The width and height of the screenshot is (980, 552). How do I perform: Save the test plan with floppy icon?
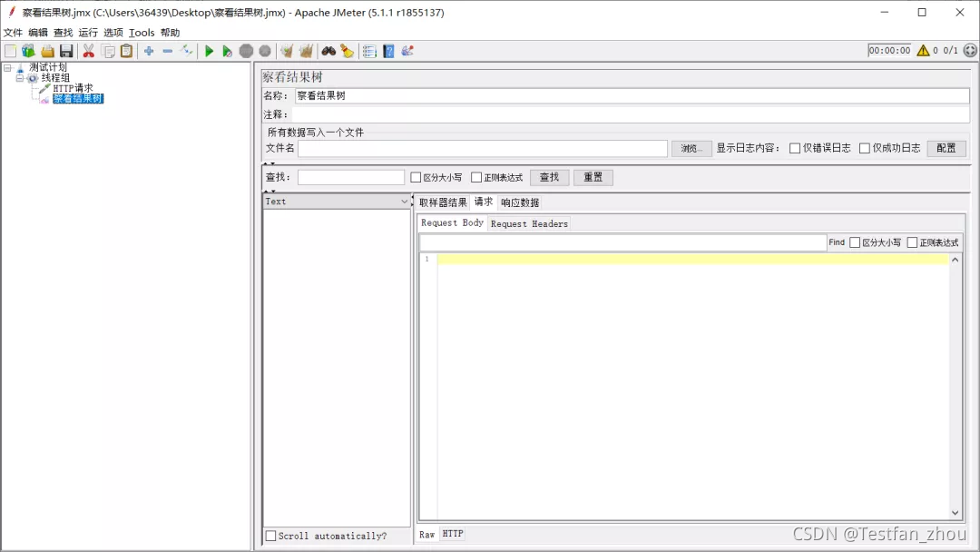point(66,51)
